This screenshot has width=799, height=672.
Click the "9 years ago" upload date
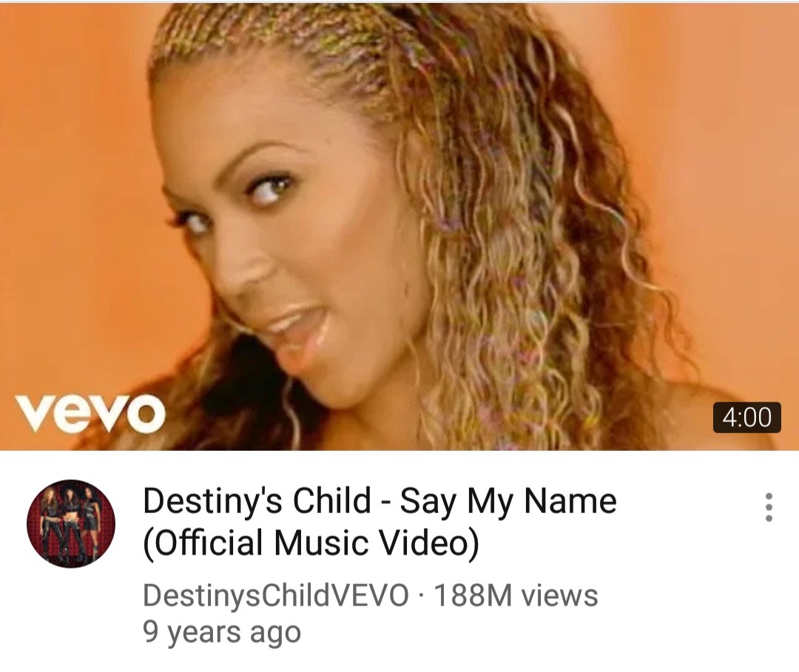tap(222, 632)
